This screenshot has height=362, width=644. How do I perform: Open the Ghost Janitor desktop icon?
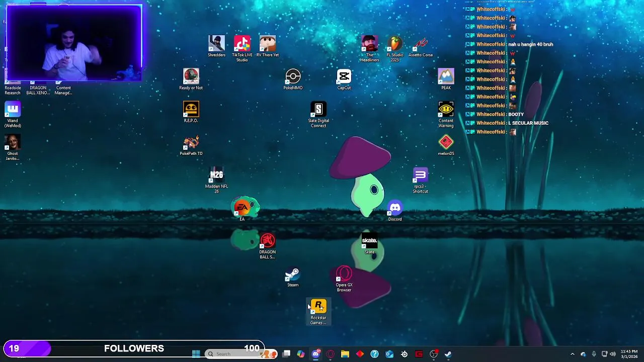click(x=13, y=148)
